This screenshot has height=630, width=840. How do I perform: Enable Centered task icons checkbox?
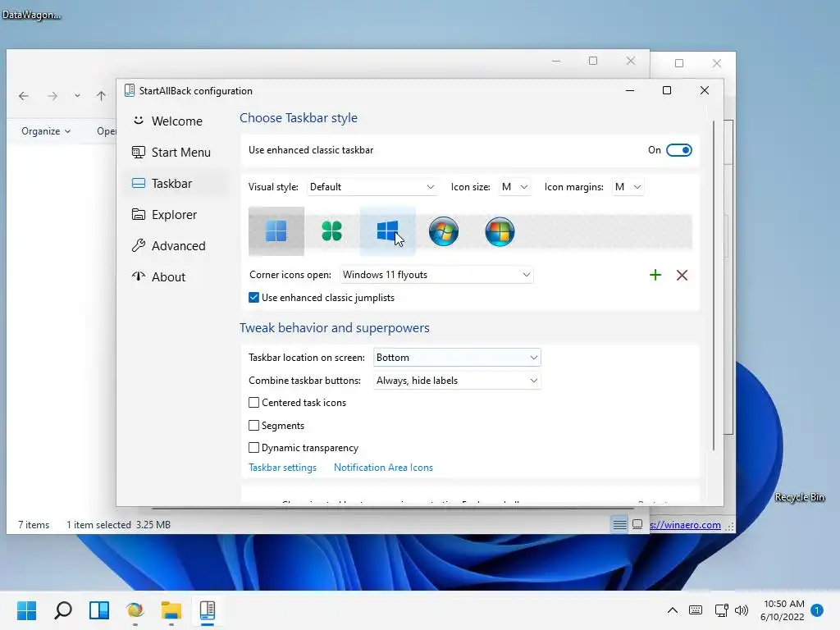[x=254, y=402]
